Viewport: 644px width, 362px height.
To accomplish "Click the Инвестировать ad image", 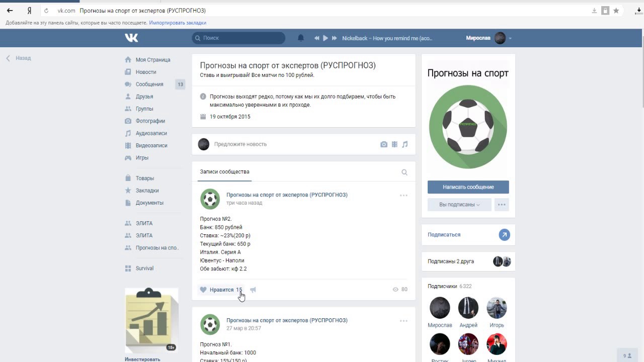I will click(x=151, y=320).
